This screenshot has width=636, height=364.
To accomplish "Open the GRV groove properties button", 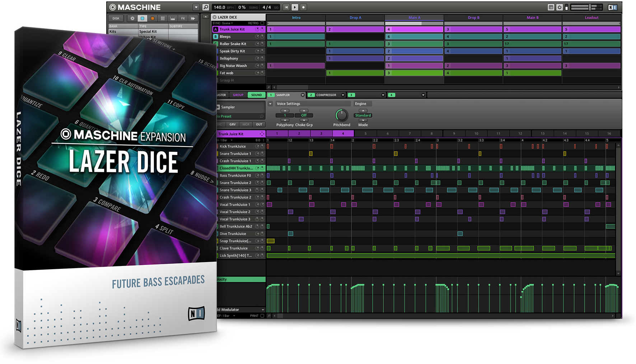I will 233,125.
